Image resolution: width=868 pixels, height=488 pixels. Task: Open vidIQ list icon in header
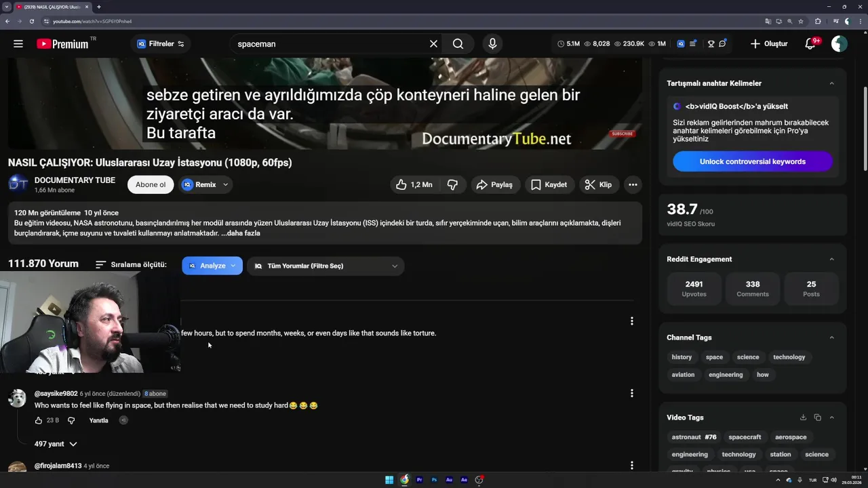point(693,43)
